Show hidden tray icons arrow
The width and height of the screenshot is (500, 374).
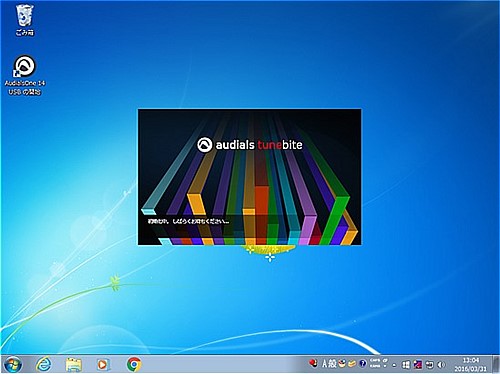tap(394, 365)
